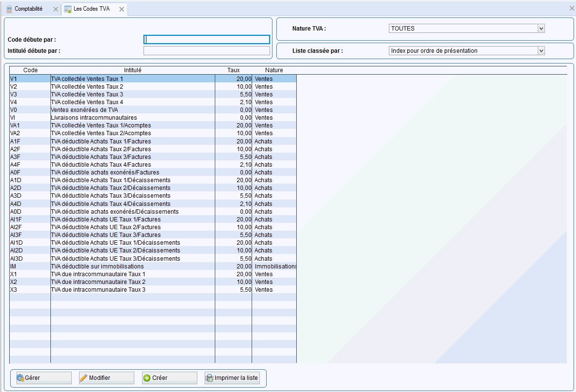Click the Comptabilité tab calculator icon
The image size is (576, 392).
[10, 9]
